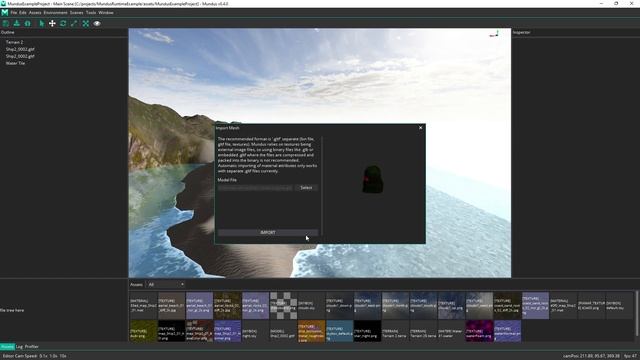
Task: Activate the Translate move tool
Action: [52, 24]
